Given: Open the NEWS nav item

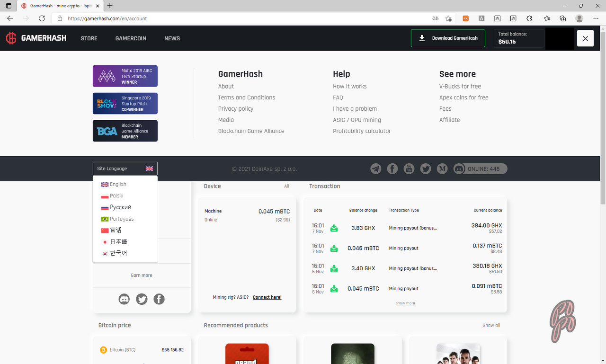Looking at the screenshot, I should pos(172,38).
